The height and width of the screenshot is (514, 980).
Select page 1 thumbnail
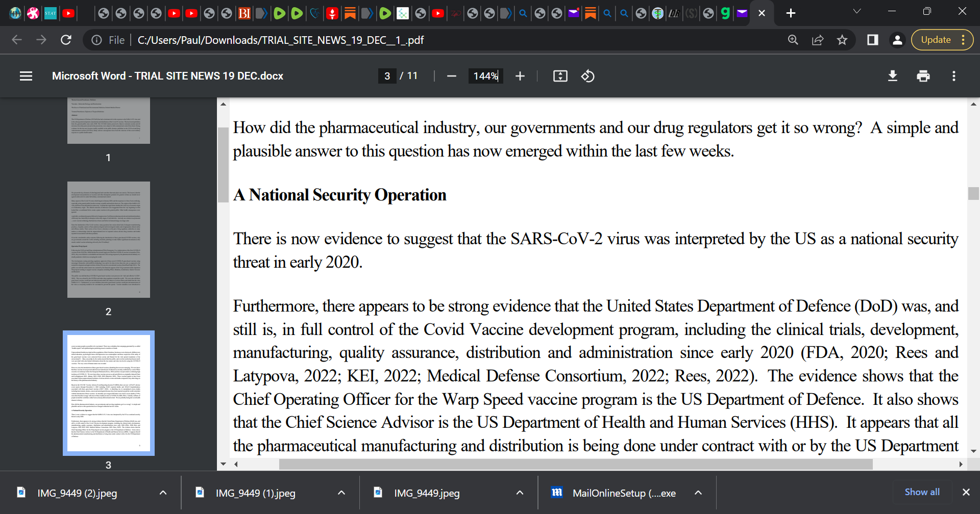coord(109,121)
